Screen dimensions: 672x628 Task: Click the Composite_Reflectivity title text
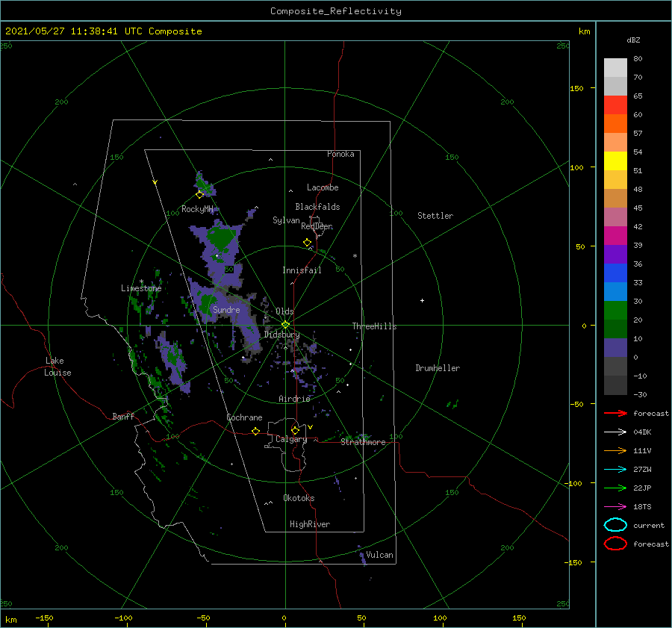[335, 11]
